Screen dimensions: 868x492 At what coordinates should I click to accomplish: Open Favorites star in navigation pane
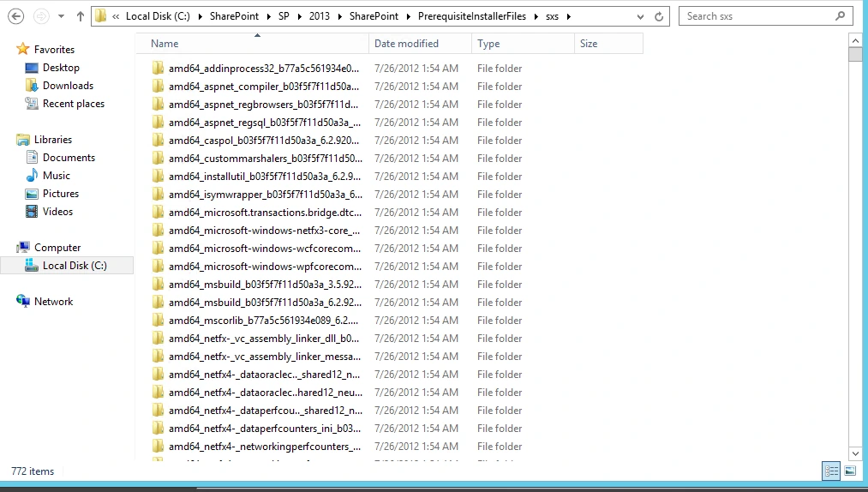(22, 50)
